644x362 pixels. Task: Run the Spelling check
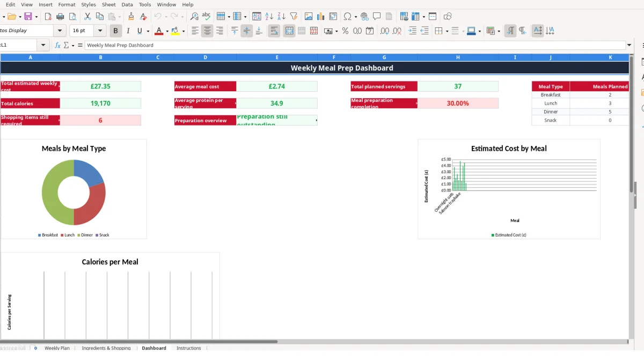pos(206,17)
